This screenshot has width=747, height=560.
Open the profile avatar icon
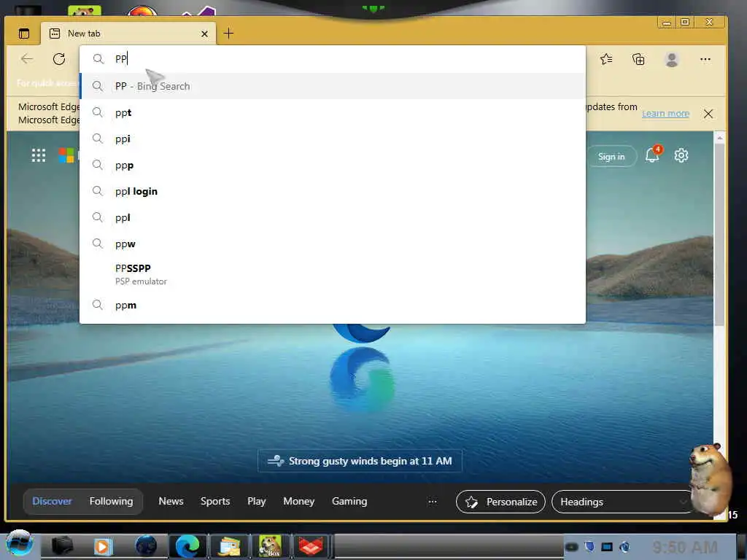point(672,60)
